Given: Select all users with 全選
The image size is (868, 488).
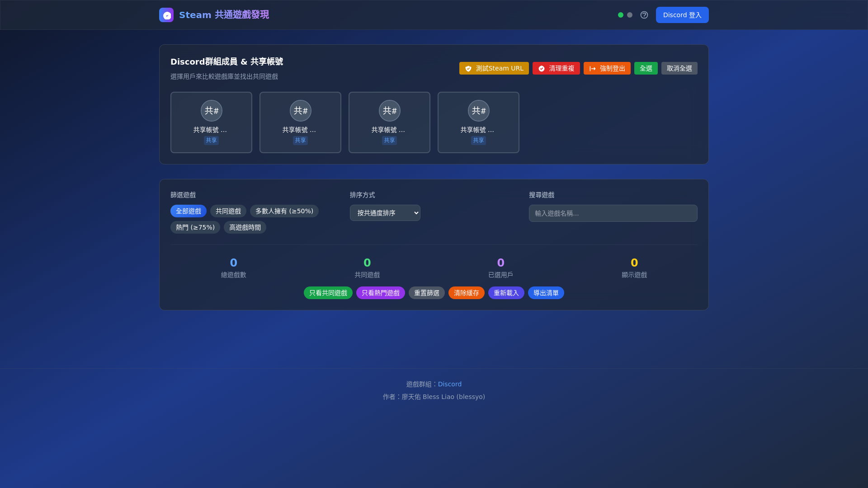Looking at the screenshot, I should coord(646,68).
